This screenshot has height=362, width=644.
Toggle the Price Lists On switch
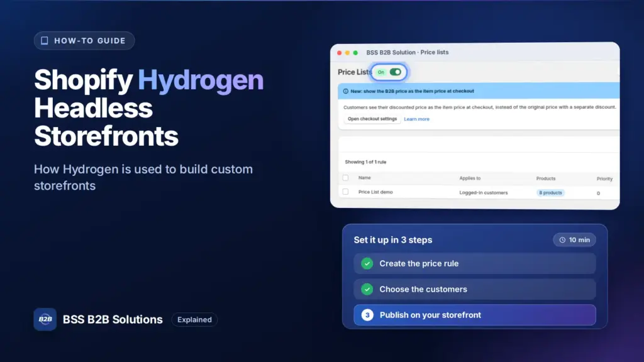point(395,72)
